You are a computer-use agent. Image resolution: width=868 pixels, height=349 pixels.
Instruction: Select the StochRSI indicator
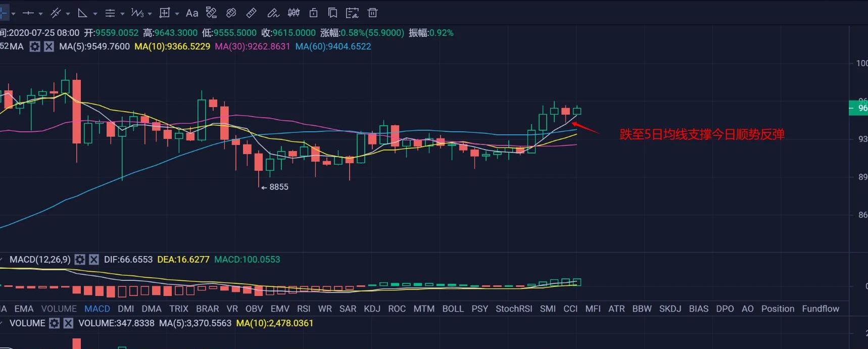514,309
